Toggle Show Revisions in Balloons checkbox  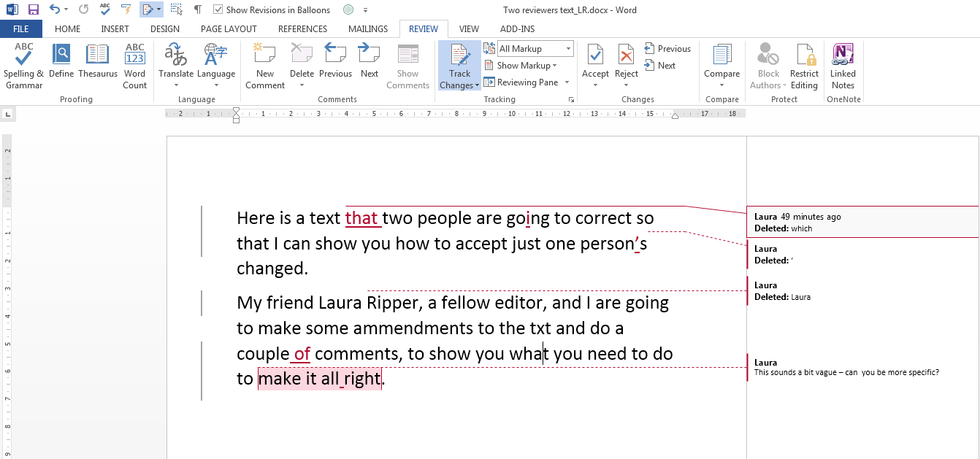pos(218,10)
